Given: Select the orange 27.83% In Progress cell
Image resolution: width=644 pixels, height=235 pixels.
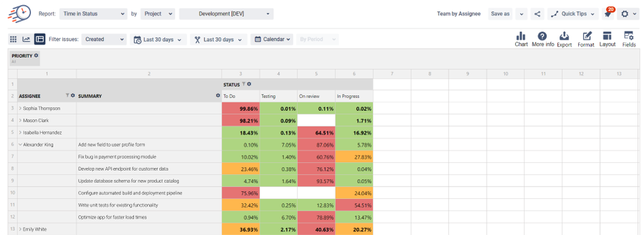Looking at the screenshot, I should pyautogui.click(x=354, y=156).
